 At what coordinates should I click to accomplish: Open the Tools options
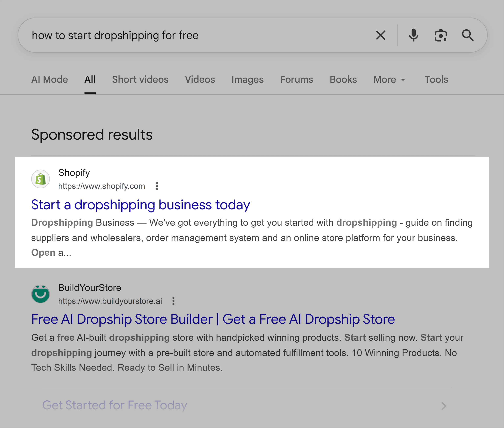[x=436, y=79]
